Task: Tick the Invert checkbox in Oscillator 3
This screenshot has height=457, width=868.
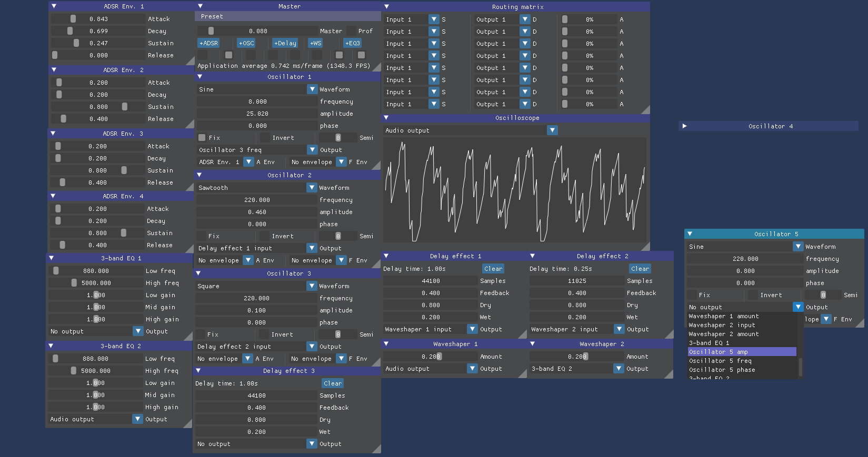Action: [264, 334]
